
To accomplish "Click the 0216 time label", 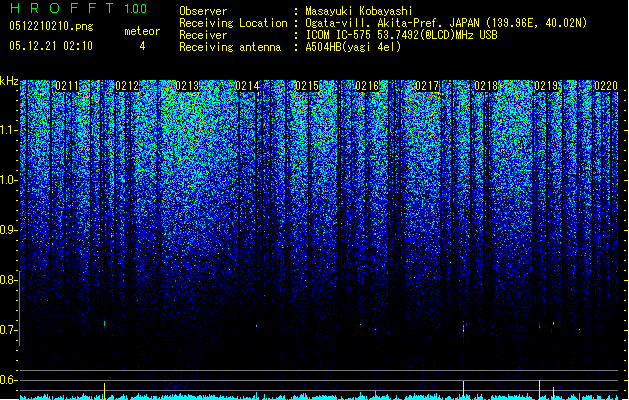I will (x=367, y=86).
